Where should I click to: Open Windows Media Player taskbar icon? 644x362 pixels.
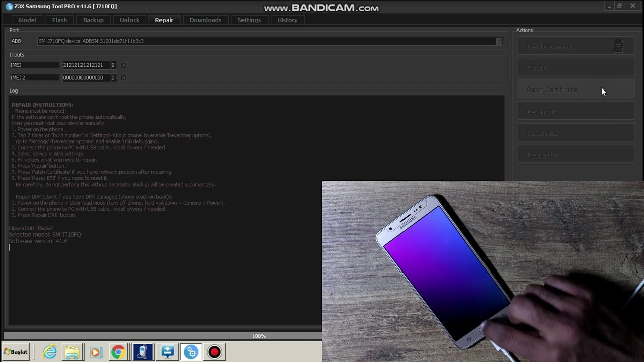pos(96,352)
